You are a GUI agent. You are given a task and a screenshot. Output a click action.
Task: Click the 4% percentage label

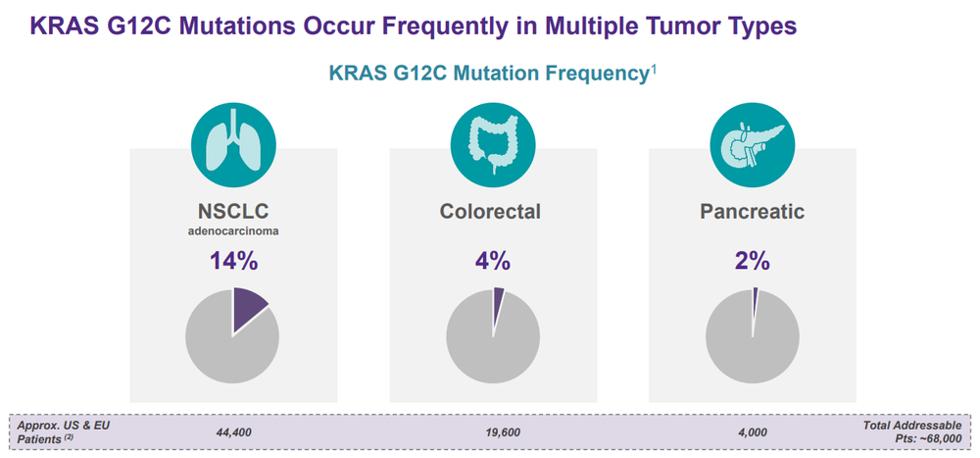point(493,261)
